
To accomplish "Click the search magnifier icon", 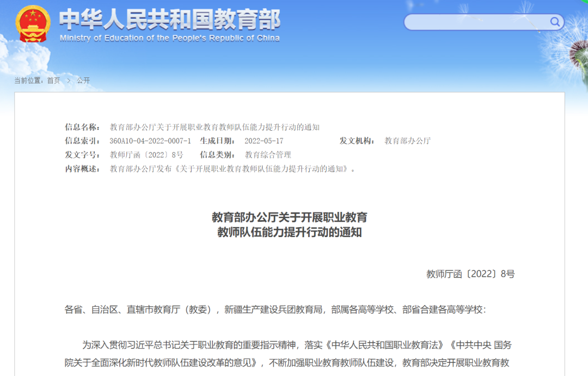I will coord(555,22).
